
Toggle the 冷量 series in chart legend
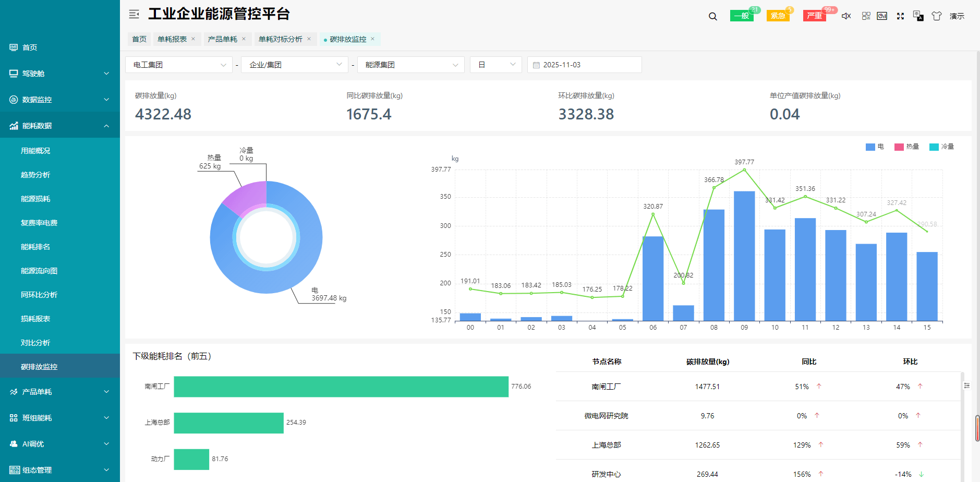[x=941, y=147]
